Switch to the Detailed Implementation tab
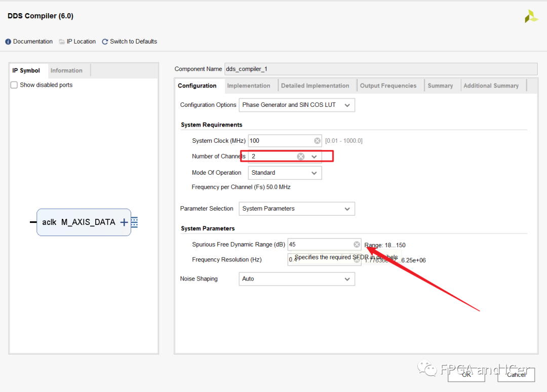The image size is (547, 392). 315,86
